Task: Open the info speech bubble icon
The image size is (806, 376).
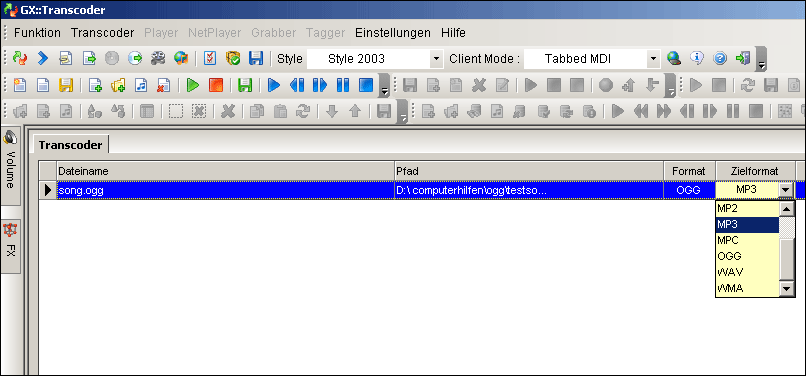Action: tap(697, 59)
